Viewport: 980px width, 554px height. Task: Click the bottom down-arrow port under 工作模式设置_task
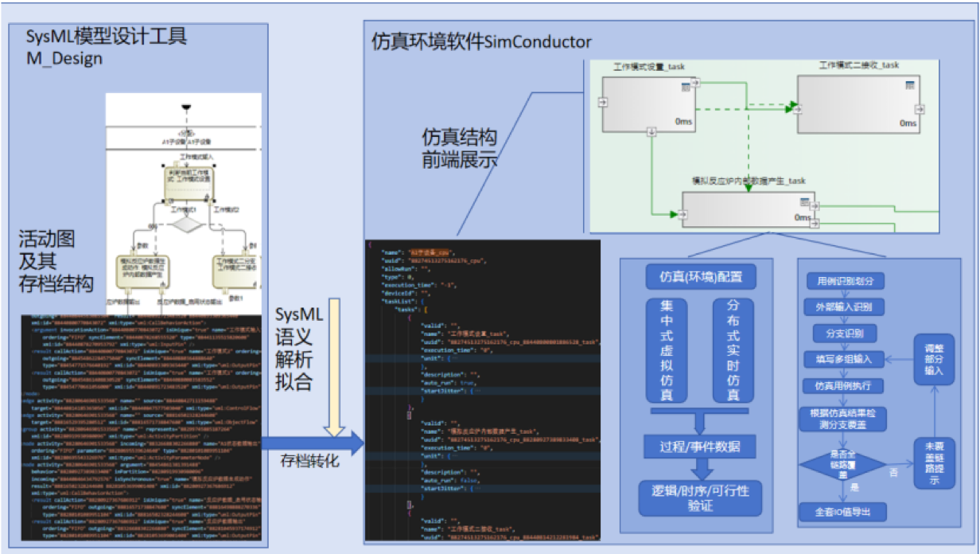(652, 131)
